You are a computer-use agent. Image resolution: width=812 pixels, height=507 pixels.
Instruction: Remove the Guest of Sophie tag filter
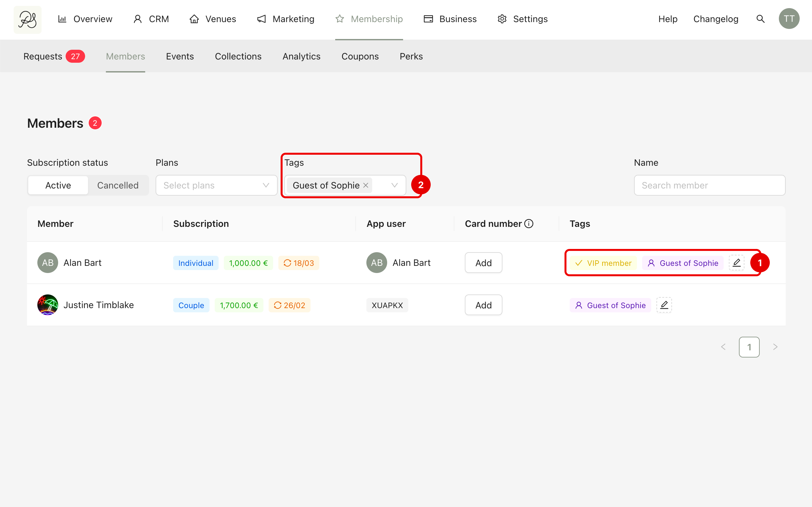(366, 186)
